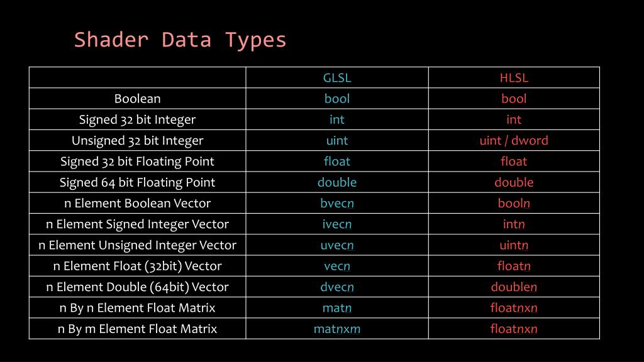Select the ivecn cell

click(x=337, y=224)
